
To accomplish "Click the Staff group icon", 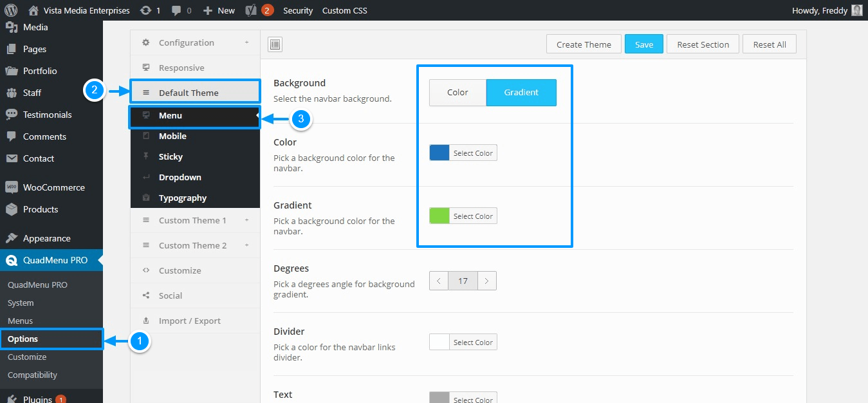I will point(12,93).
